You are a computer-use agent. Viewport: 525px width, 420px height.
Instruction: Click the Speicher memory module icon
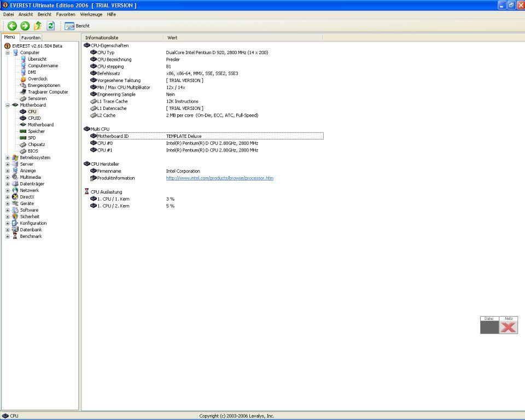pos(23,131)
